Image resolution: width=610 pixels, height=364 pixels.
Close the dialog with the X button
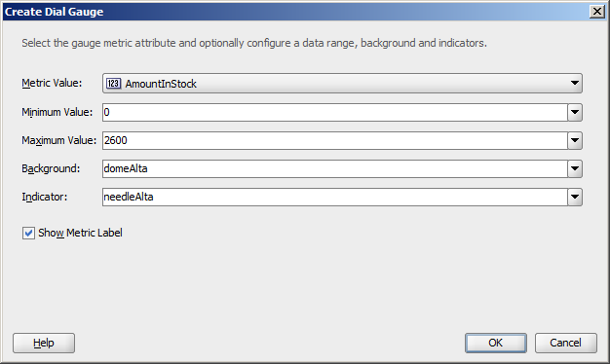596,12
